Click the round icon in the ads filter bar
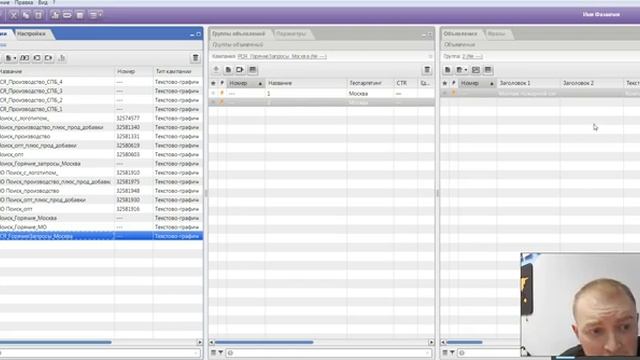The width and height of the screenshot is (640, 360). pyautogui.click(x=462, y=353)
